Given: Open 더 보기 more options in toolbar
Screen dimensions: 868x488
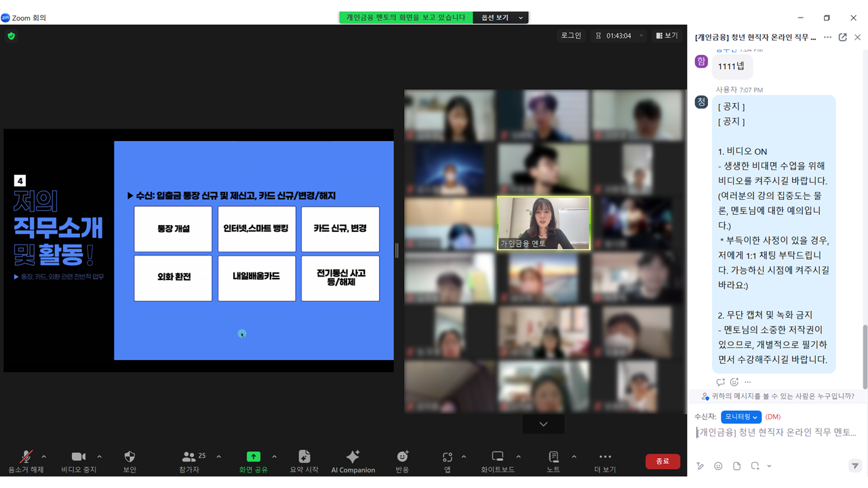Looking at the screenshot, I should [x=605, y=462].
